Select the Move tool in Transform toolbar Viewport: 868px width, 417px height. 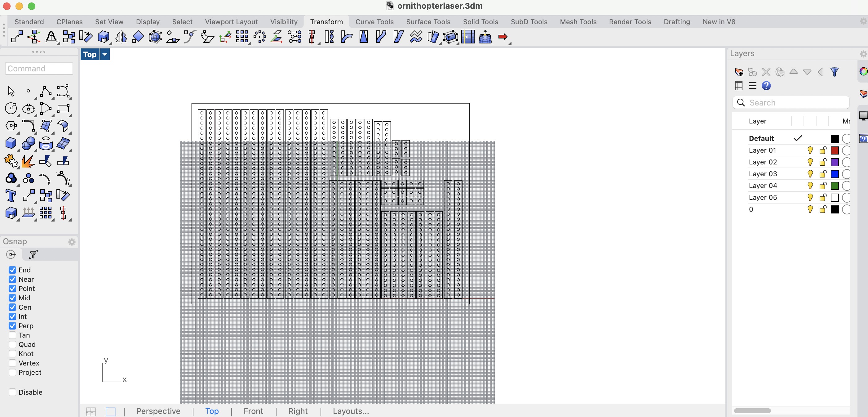click(x=17, y=36)
